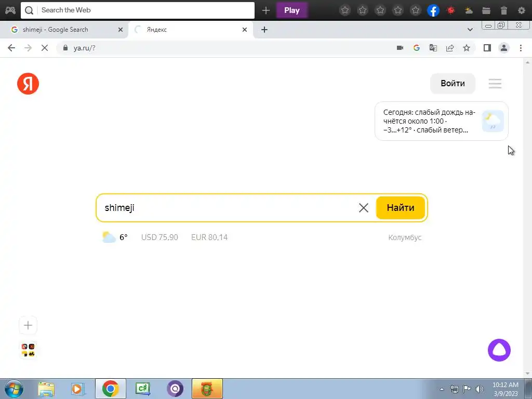Click the trash can icon in top bar
Image resolution: width=532 pixels, height=399 pixels.
(x=504, y=10)
